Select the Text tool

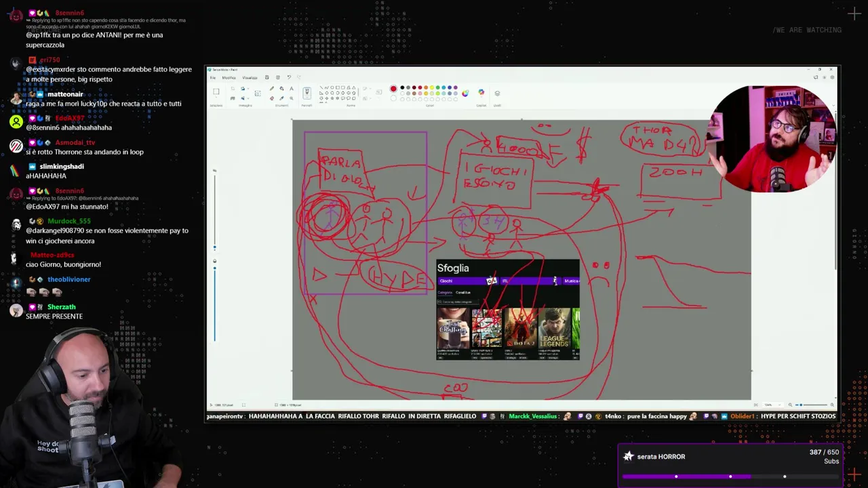pyautogui.click(x=292, y=88)
